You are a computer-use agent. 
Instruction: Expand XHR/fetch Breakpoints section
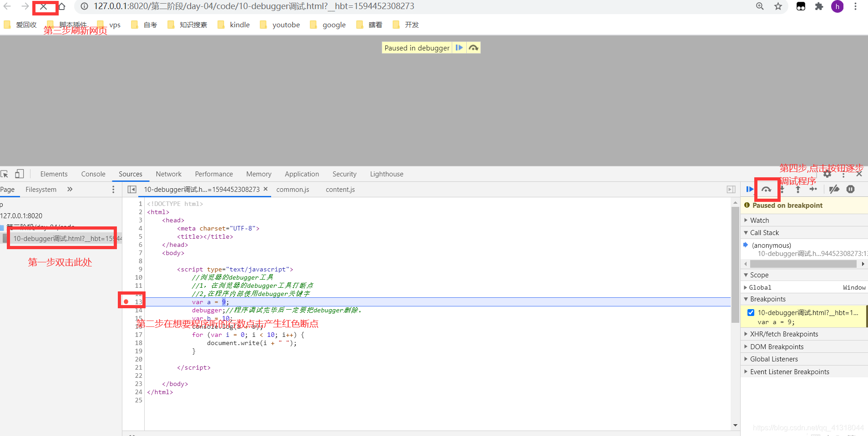(804, 334)
